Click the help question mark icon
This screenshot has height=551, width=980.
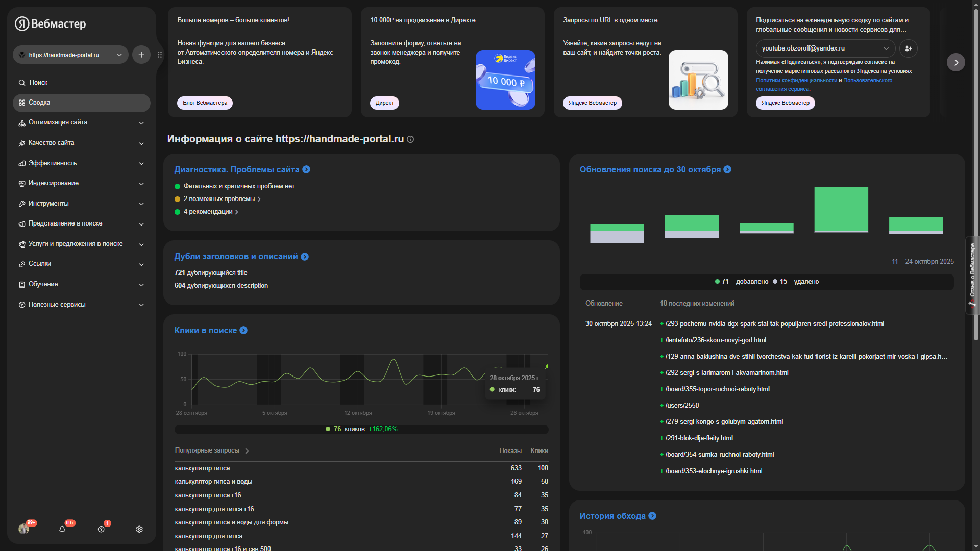[x=101, y=529]
